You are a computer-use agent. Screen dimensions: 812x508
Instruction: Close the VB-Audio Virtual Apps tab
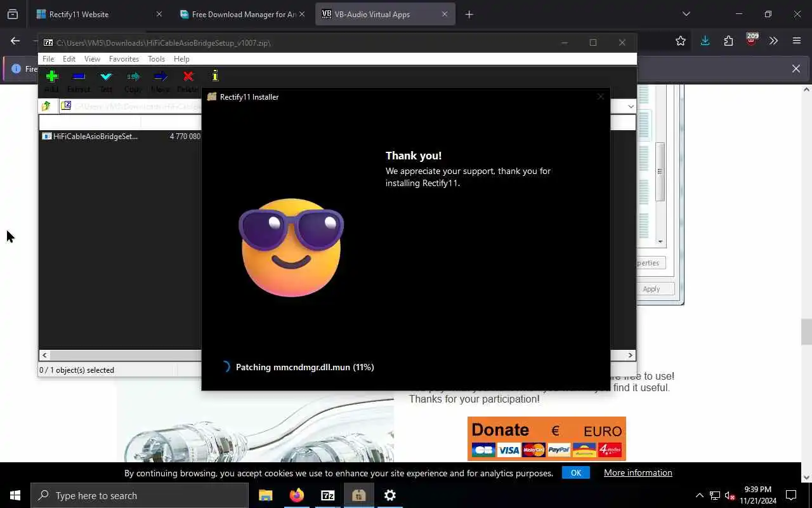click(444, 14)
